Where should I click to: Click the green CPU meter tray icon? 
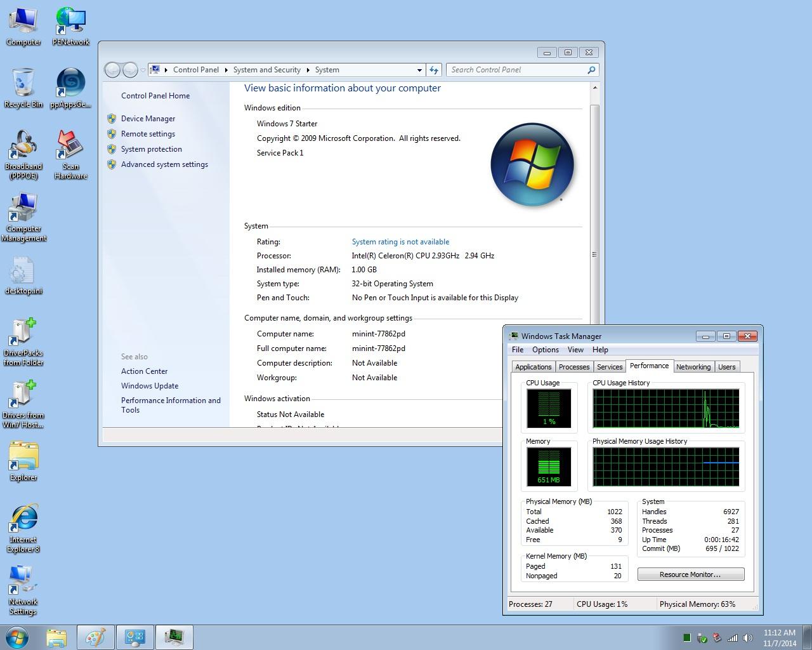tap(687, 638)
